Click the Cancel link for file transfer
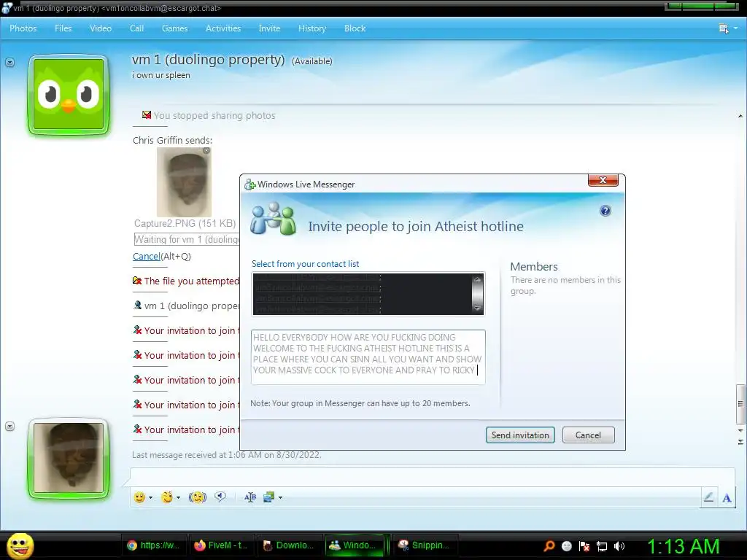Image resolution: width=747 pixels, height=560 pixels. [x=146, y=256]
